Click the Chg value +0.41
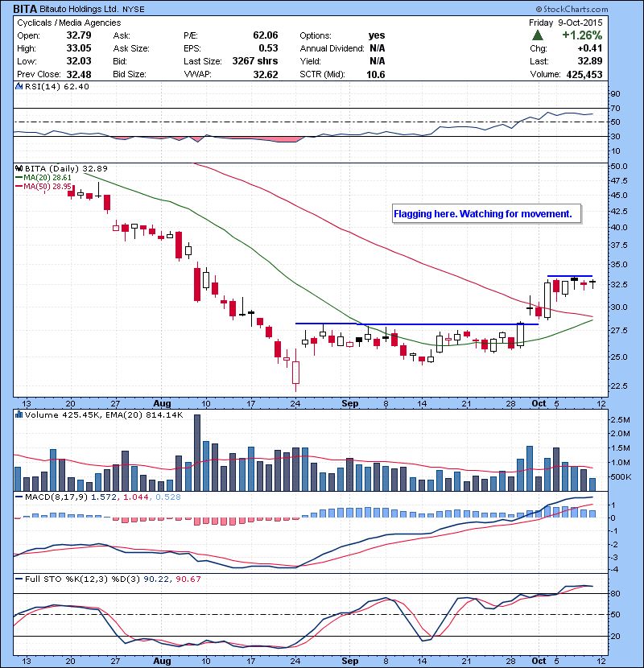This screenshot has height=668, width=644. (x=590, y=48)
